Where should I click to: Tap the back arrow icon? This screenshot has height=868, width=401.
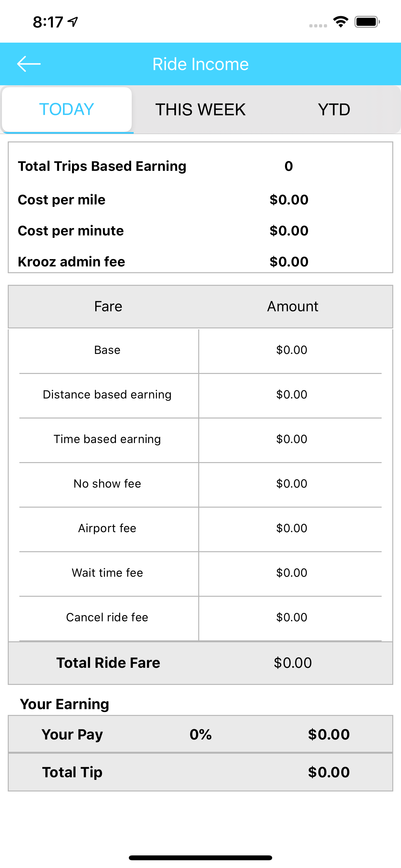(29, 64)
